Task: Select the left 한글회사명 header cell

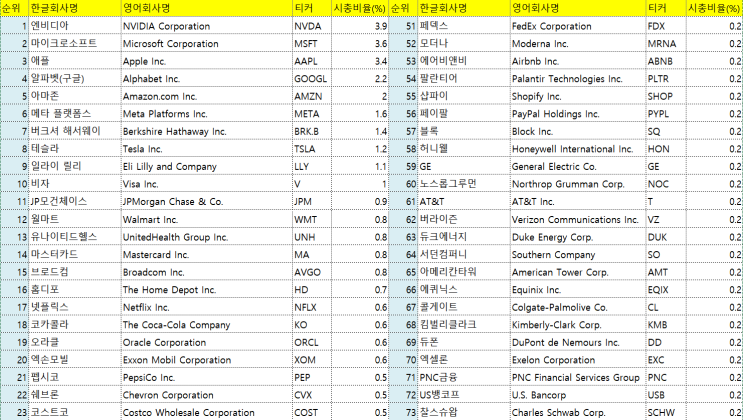Action: pos(75,8)
